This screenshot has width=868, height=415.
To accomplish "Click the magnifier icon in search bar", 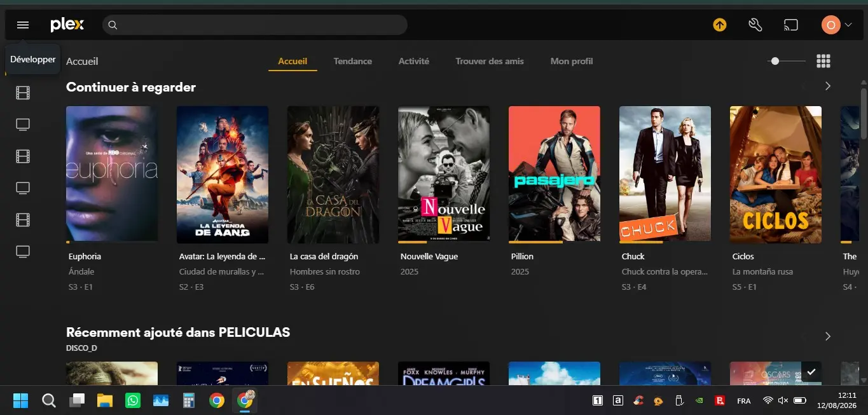I will (113, 25).
